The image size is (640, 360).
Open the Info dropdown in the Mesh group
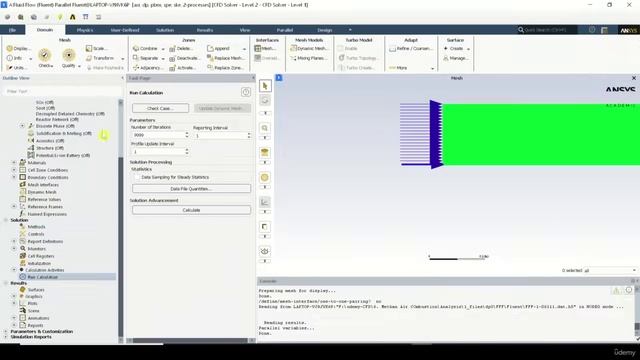point(30,59)
